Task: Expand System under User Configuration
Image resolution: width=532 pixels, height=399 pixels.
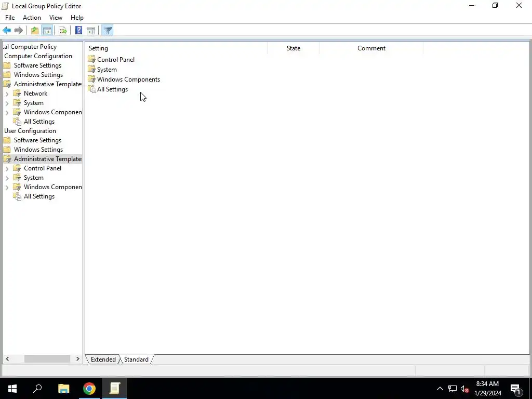Action: (7, 178)
